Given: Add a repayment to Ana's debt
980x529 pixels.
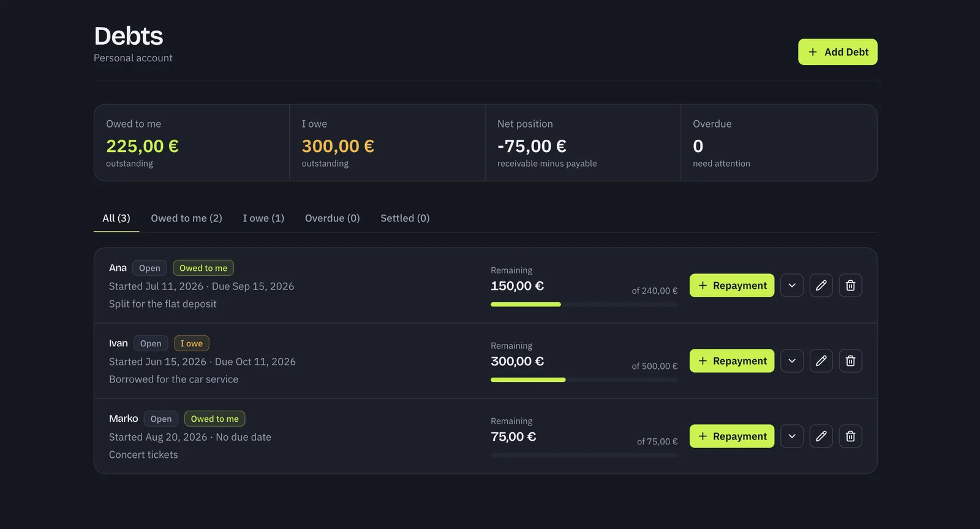Looking at the screenshot, I should (x=732, y=286).
